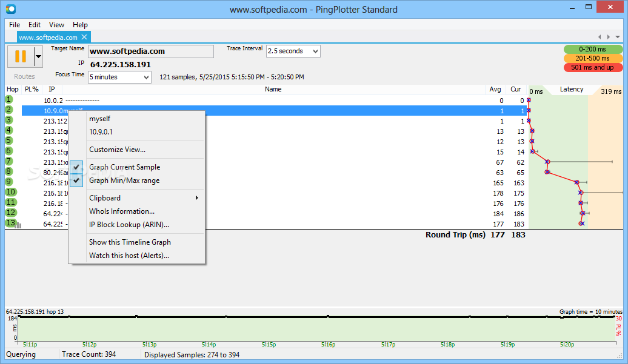Open the View menu
Image resolution: width=628 pixels, height=364 pixels.
[56, 25]
